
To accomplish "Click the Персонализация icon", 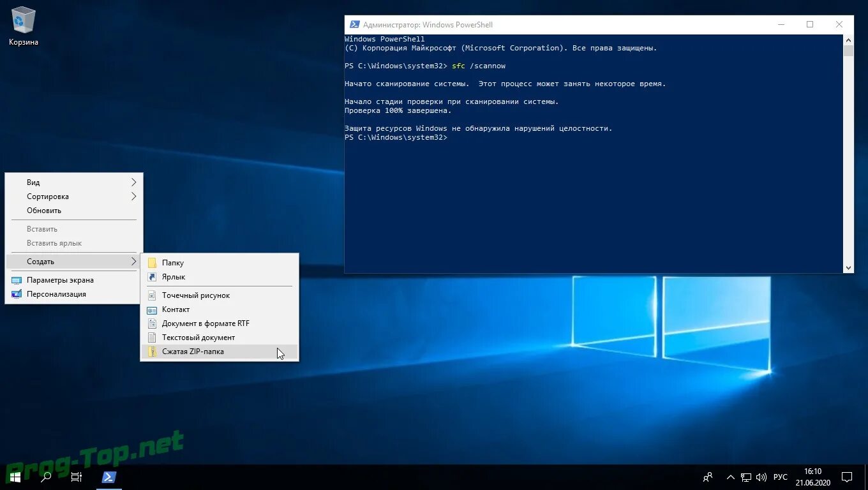I will tap(17, 294).
